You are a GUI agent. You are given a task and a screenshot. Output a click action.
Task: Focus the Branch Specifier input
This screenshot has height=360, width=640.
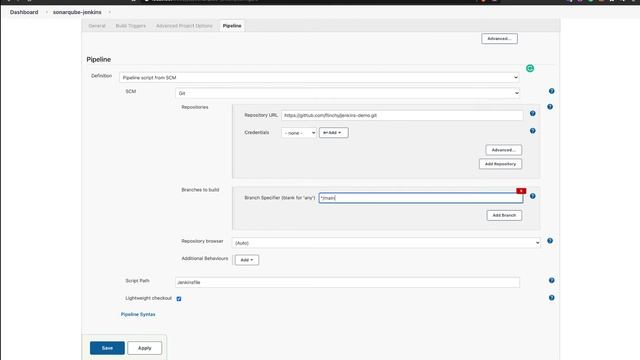tap(421, 198)
